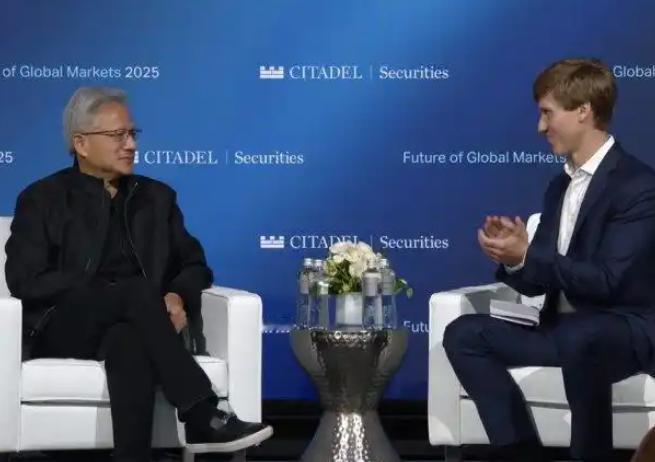Click the suited man's clapping hands
The width and height of the screenshot is (655, 462).
[x=503, y=239]
